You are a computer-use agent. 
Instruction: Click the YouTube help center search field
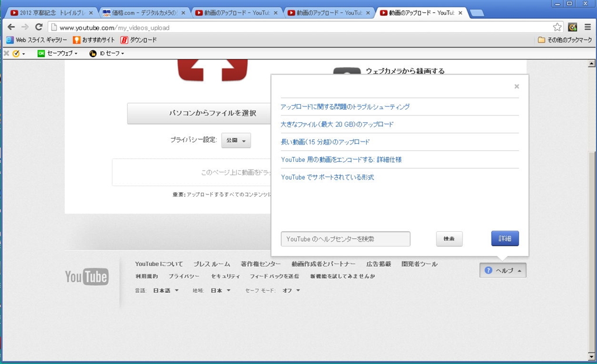pos(345,239)
